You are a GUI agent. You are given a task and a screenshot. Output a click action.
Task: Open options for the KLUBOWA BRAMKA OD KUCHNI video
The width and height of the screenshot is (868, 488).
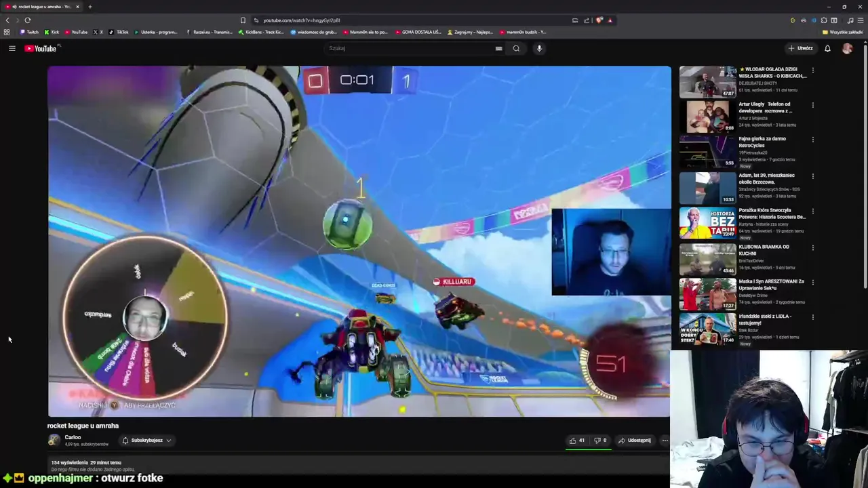[x=812, y=247]
